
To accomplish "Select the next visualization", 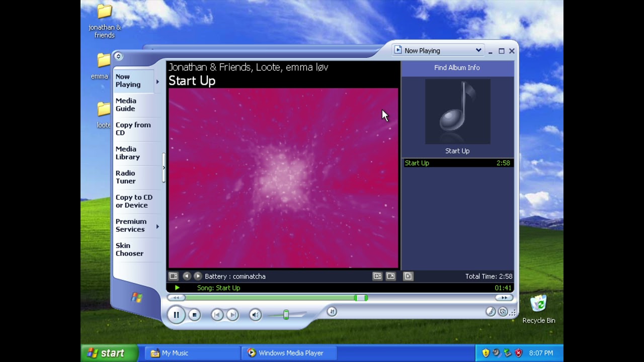I will point(198,276).
